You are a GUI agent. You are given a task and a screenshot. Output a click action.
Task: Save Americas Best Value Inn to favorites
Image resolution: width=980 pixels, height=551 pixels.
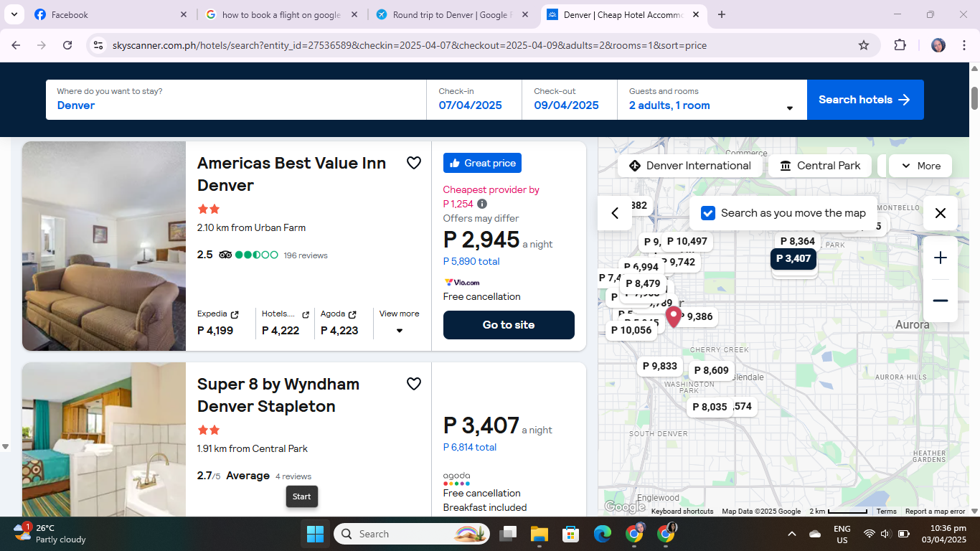(x=414, y=163)
